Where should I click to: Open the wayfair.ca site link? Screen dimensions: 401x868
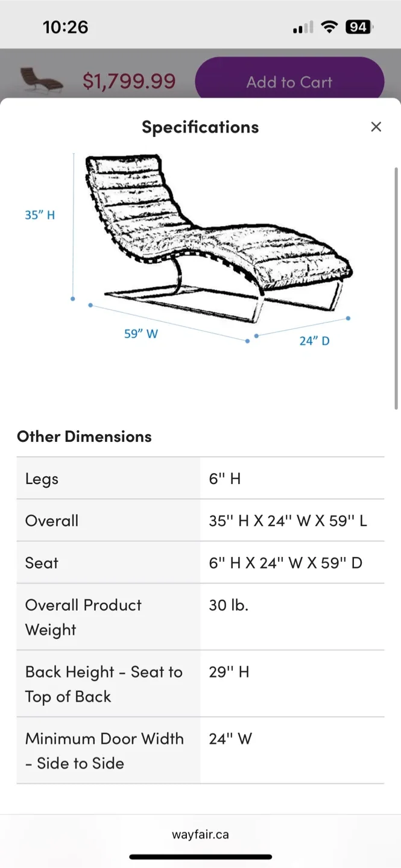coord(200,834)
